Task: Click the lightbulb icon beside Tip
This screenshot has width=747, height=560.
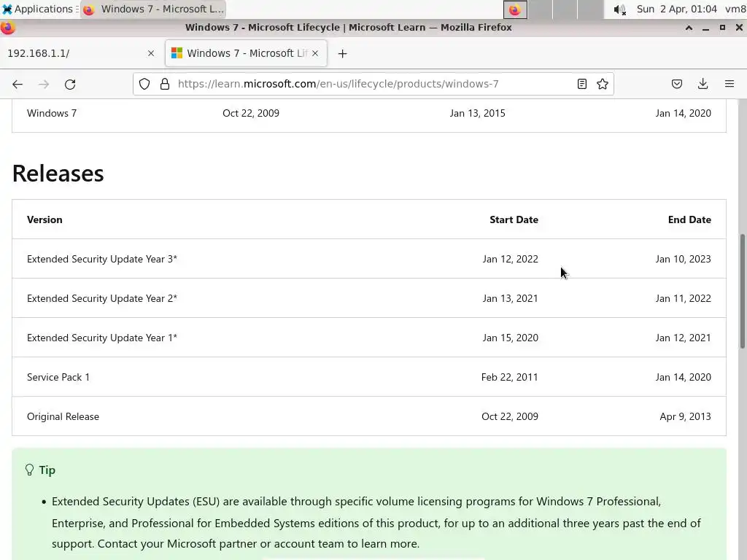Action: pos(29,470)
